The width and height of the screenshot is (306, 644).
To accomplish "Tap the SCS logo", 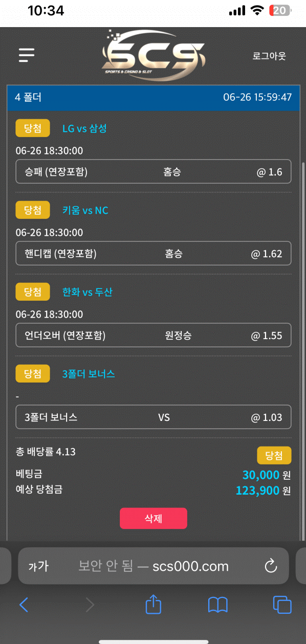I will (x=154, y=55).
